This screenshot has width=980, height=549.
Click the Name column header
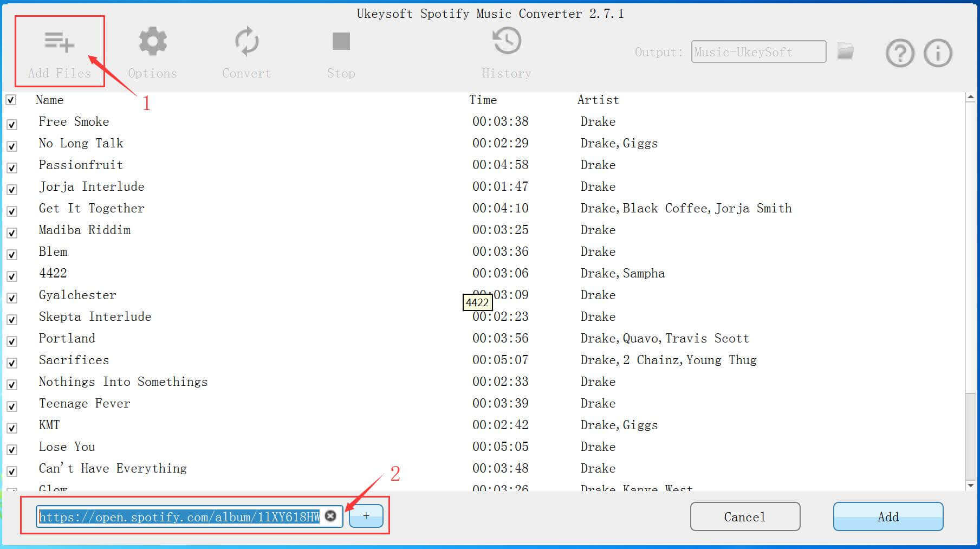tap(49, 100)
